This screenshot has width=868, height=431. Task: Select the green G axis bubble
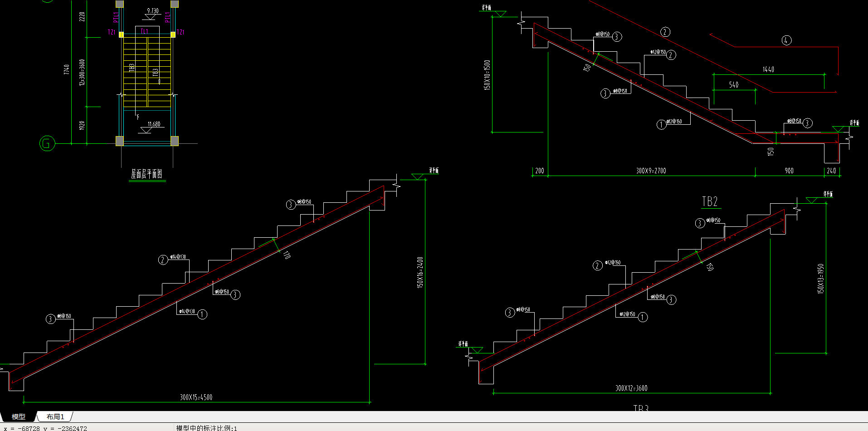click(x=47, y=144)
